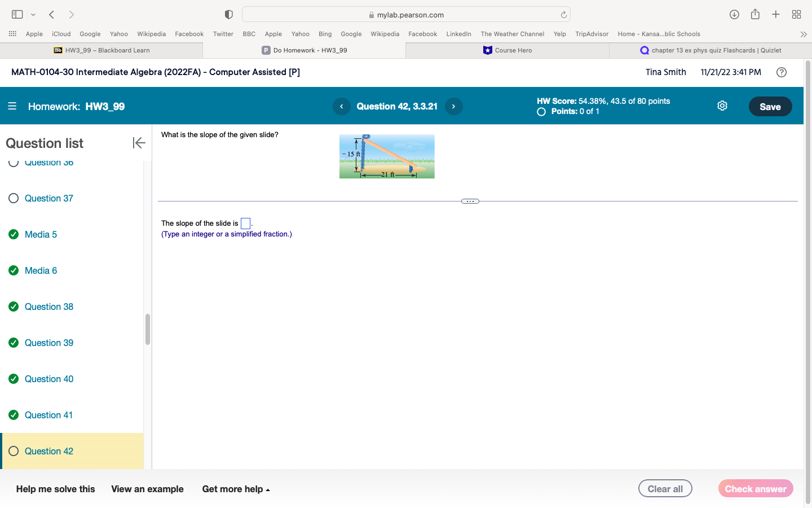The image size is (812, 508).
Task: Open Safari's Share icon
Action: [755, 14]
